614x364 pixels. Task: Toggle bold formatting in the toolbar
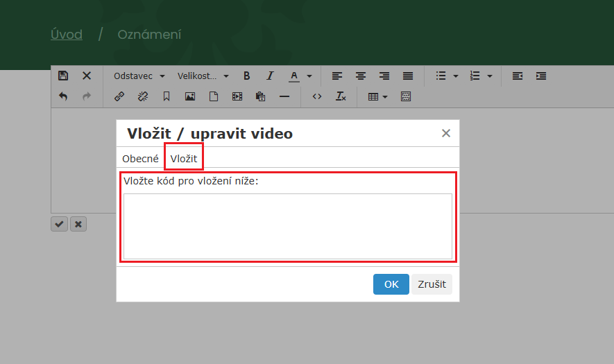pos(246,76)
